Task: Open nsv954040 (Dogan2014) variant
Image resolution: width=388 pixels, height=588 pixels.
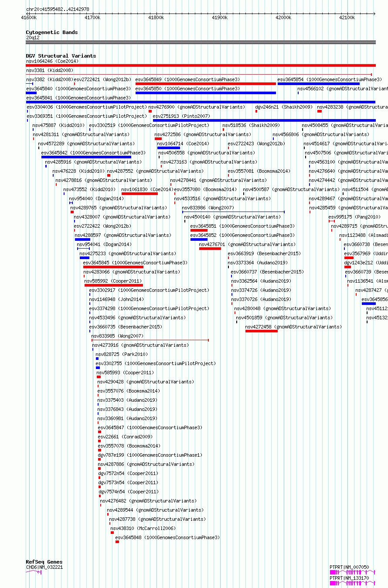Action: click(96, 198)
